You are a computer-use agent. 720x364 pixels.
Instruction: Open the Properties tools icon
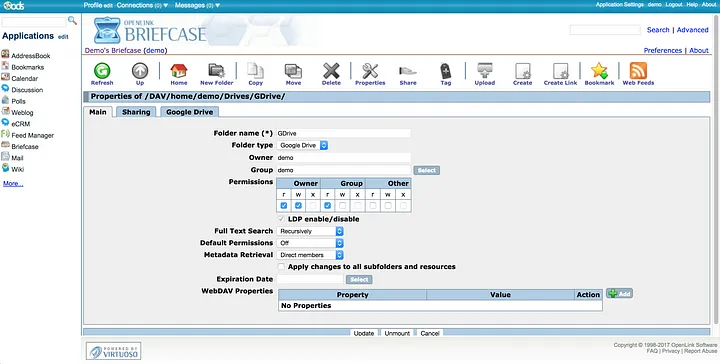tap(370, 71)
